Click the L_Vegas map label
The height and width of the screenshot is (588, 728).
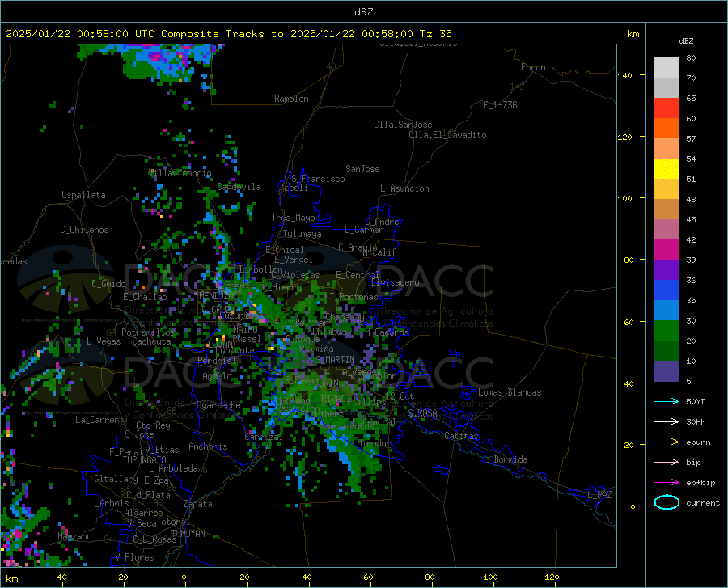[x=104, y=341]
